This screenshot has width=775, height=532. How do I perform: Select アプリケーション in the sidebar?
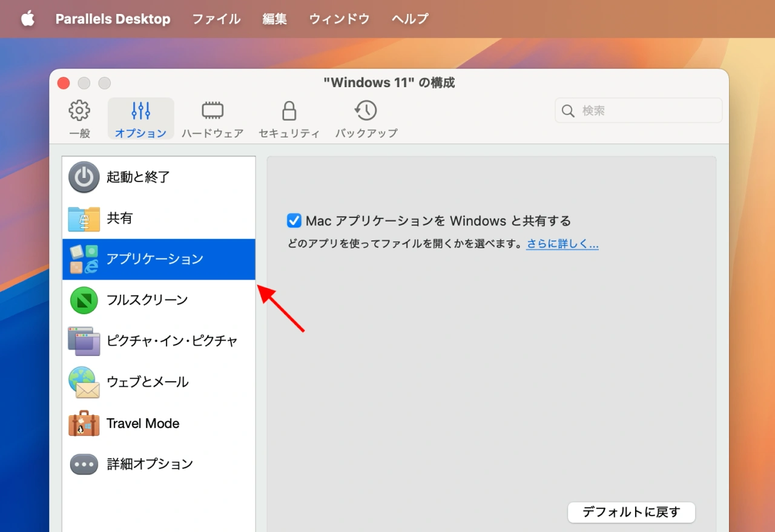coord(155,259)
